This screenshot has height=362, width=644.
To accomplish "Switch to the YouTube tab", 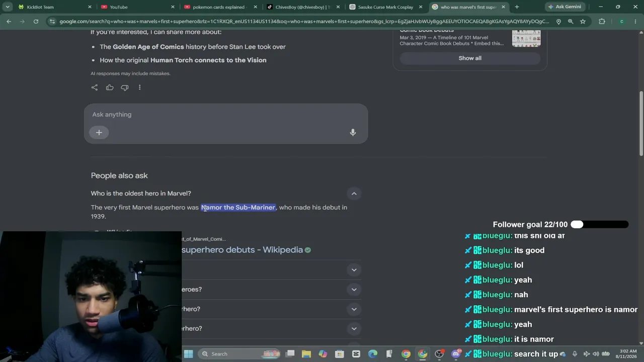I will (137, 7).
